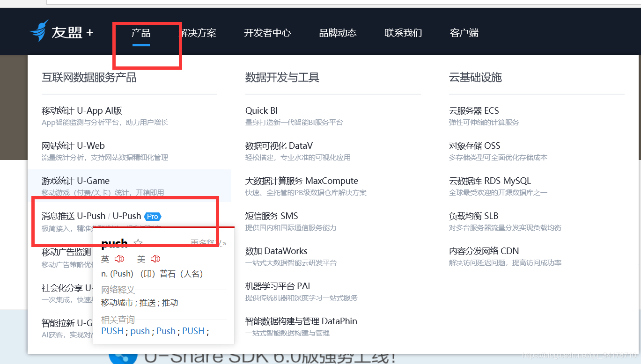Open Quick BI product
The height and width of the screenshot is (364, 641).
(x=261, y=111)
